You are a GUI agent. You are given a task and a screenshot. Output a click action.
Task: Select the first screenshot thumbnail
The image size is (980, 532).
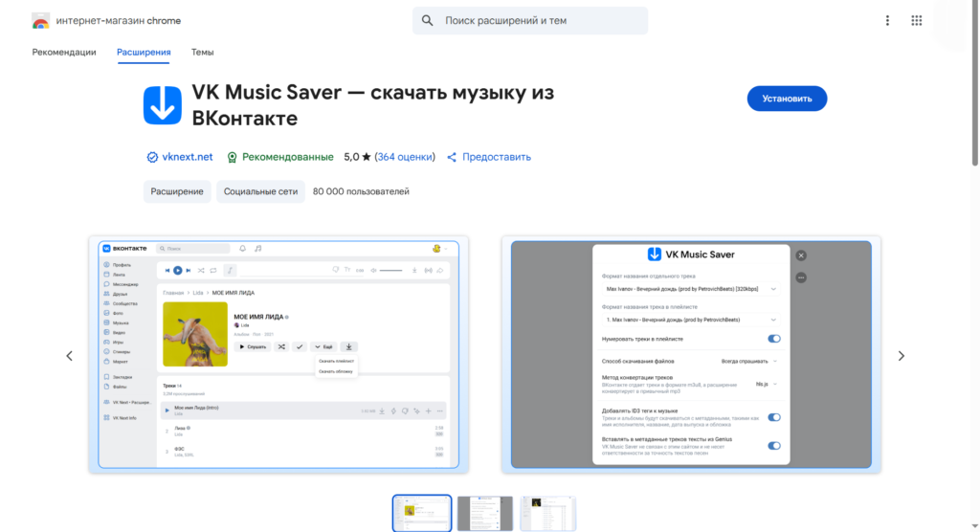422,513
